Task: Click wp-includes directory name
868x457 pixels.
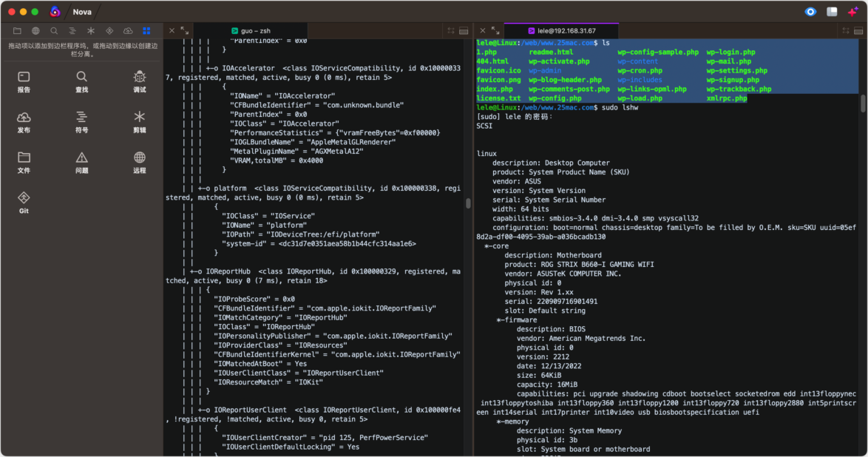Action: 640,80
